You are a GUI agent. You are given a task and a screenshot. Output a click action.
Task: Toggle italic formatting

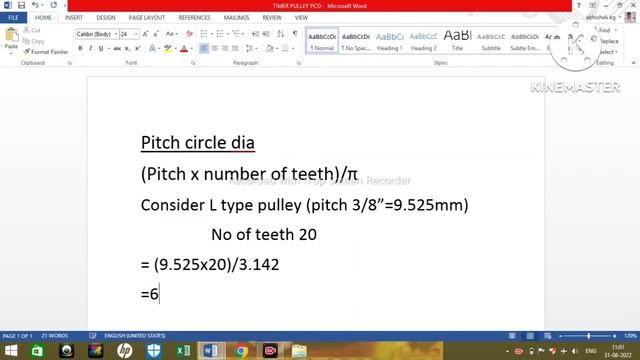coord(90,49)
